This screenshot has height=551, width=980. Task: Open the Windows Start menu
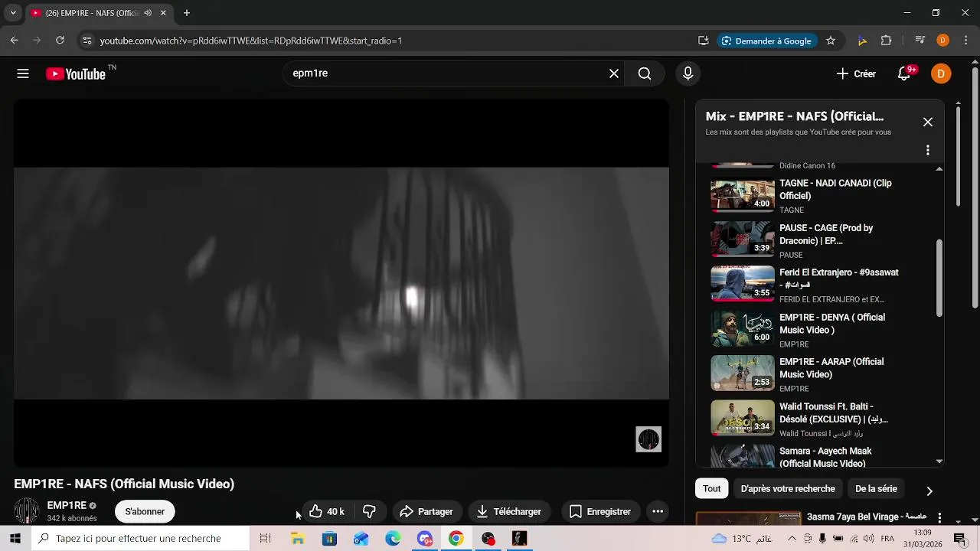click(x=15, y=539)
